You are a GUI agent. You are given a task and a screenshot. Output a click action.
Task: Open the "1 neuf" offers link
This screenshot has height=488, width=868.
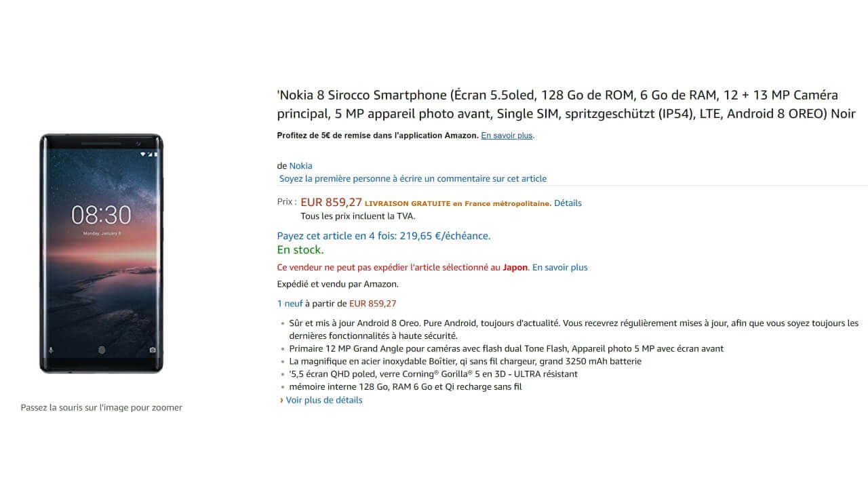[290, 304]
